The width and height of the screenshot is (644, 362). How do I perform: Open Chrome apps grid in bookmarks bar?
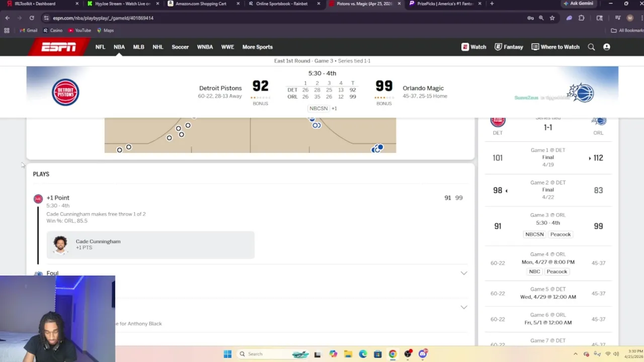point(7,30)
